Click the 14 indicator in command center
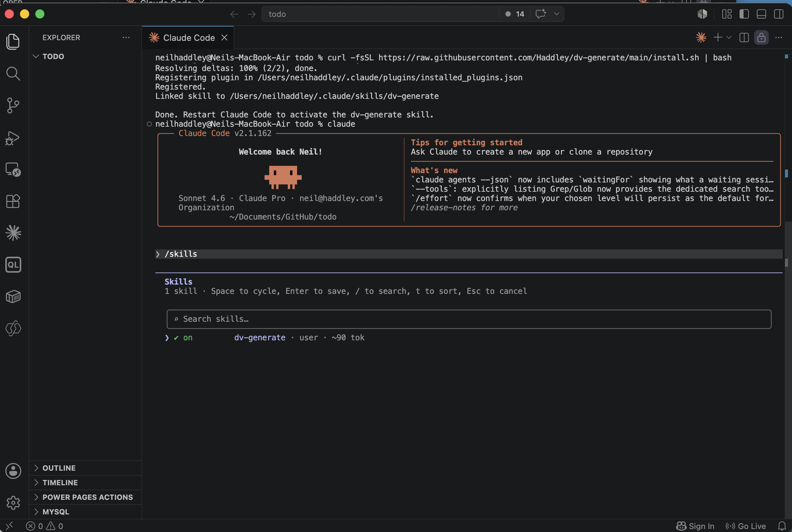Screen dimensions: 792x532 [515, 14]
